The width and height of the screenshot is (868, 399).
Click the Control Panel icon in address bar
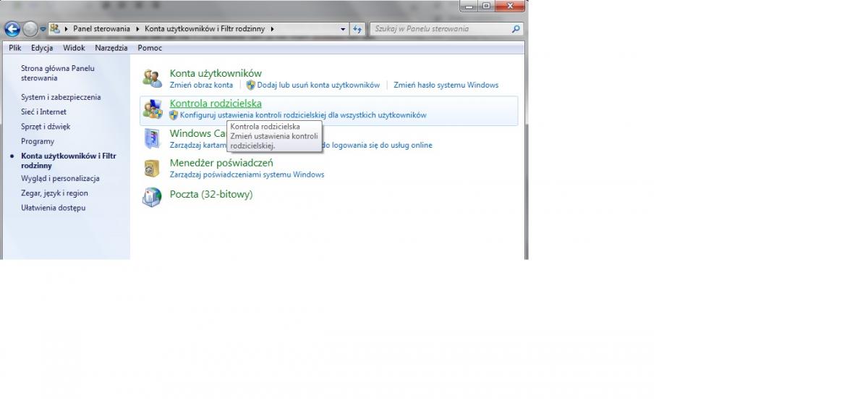click(55, 29)
